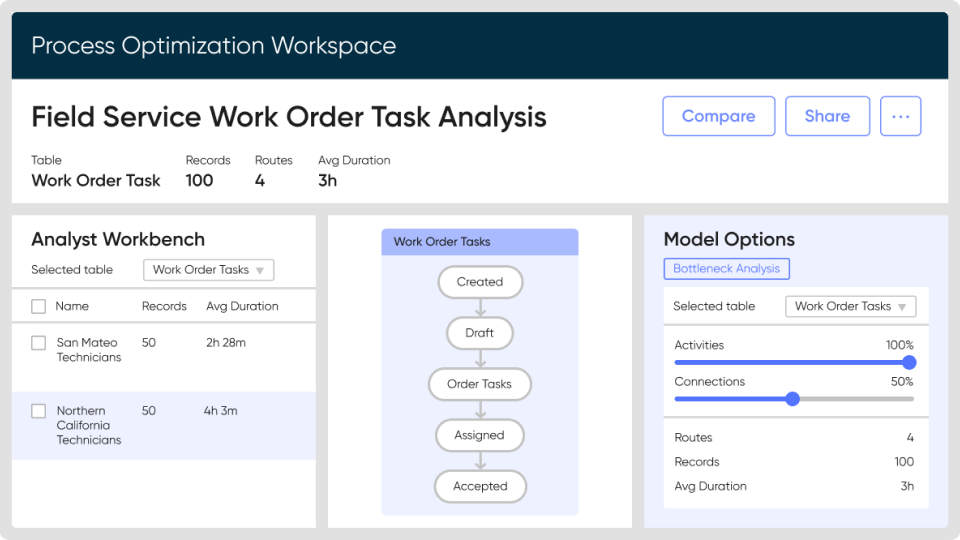Toggle the select-all checkbox beside Name
This screenshot has width=960, height=540.
[x=38, y=307]
